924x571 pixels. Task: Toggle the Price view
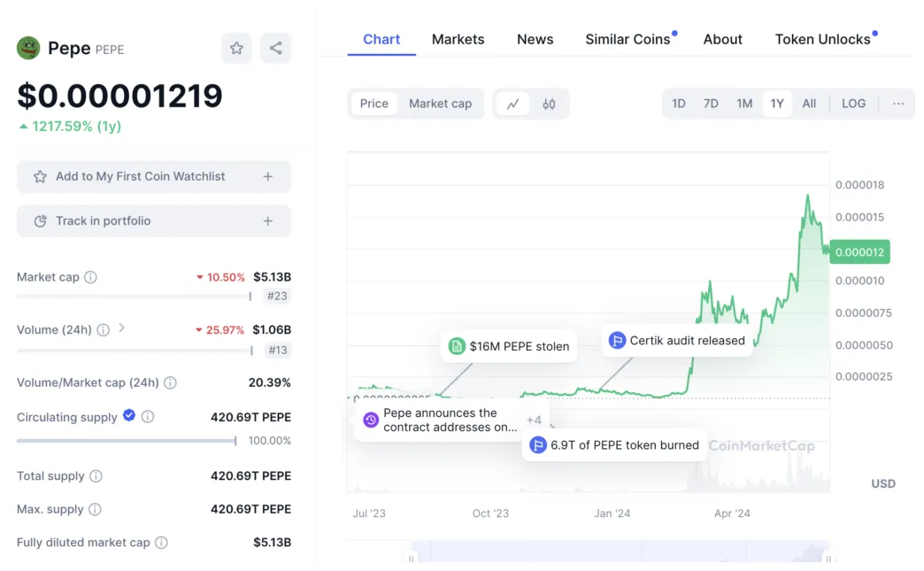(x=373, y=104)
